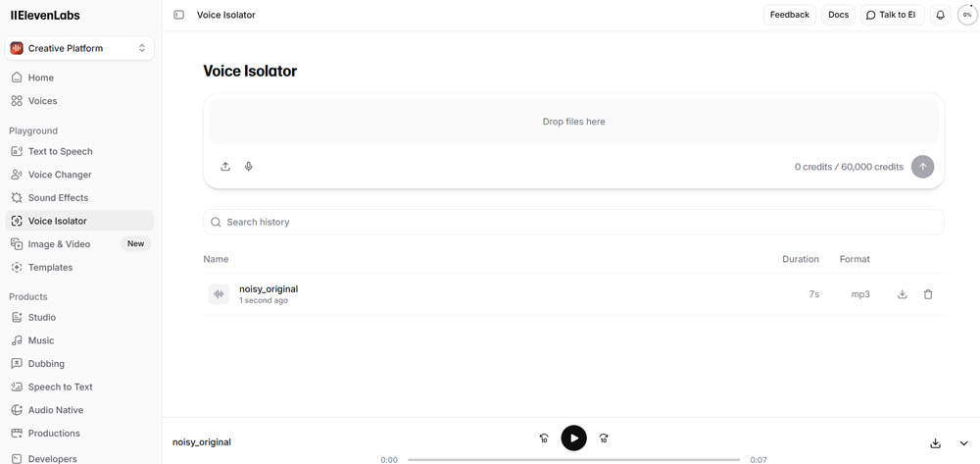Open Text to Speech in the sidebar
Image resolution: width=980 pixels, height=464 pixels.
coord(79,151)
